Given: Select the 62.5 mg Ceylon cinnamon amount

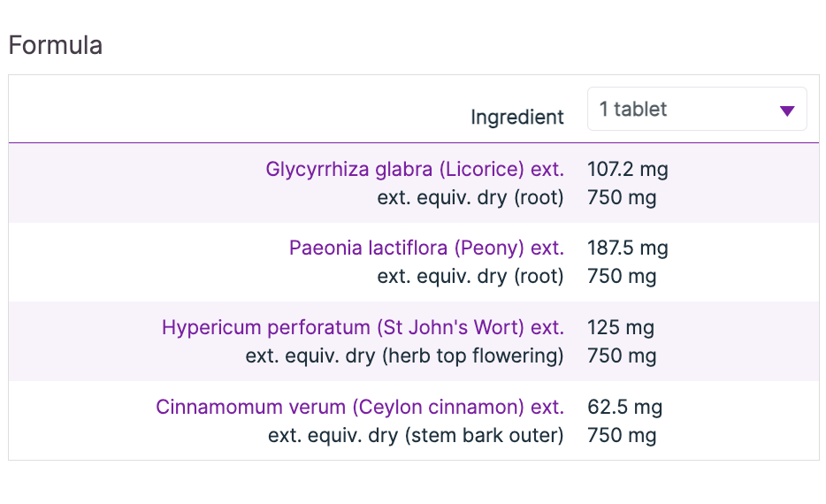Looking at the screenshot, I should pos(624,408).
